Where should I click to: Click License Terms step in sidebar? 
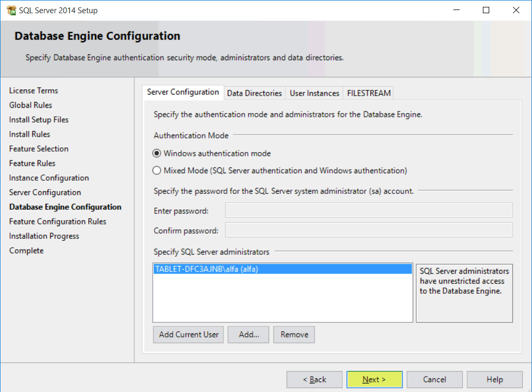click(x=34, y=91)
